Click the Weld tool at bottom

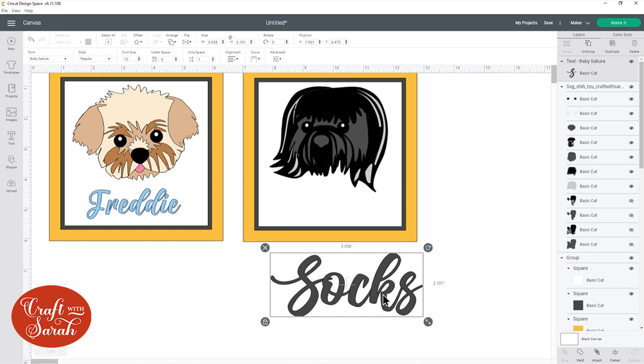(x=580, y=354)
